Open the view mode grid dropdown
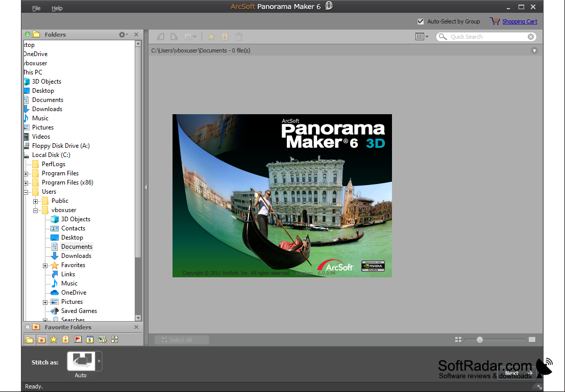 click(x=422, y=37)
